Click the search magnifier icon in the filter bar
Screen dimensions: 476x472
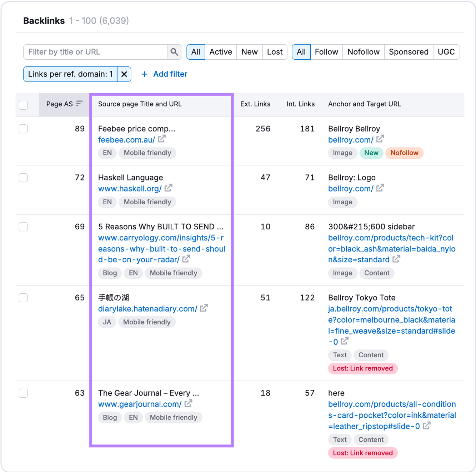[175, 52]
